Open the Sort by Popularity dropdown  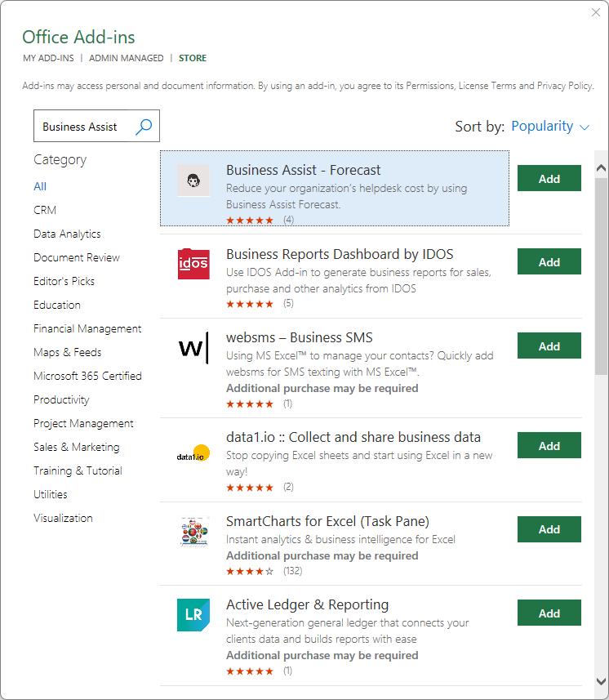[x=549, y=127]
